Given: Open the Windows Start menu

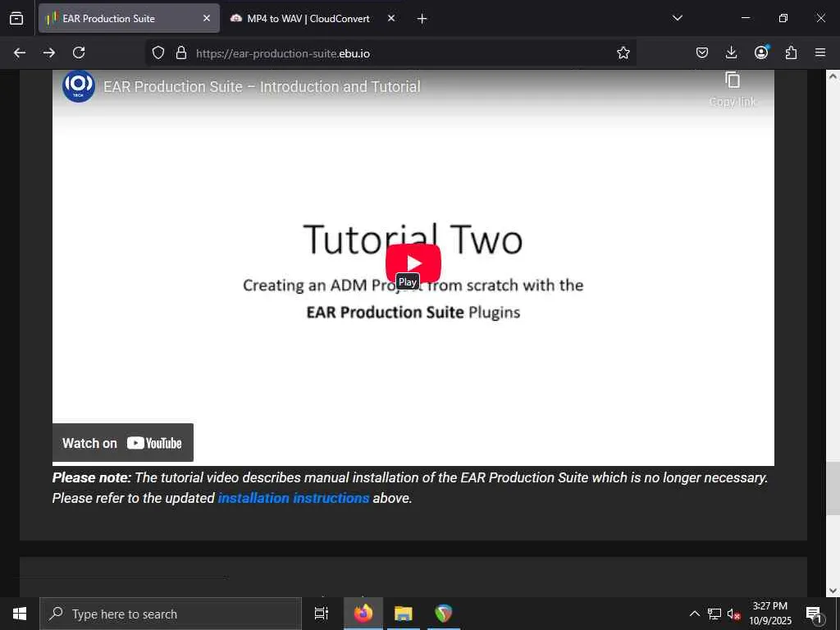Looking at the screenshot, I should [x=20, y=614].
